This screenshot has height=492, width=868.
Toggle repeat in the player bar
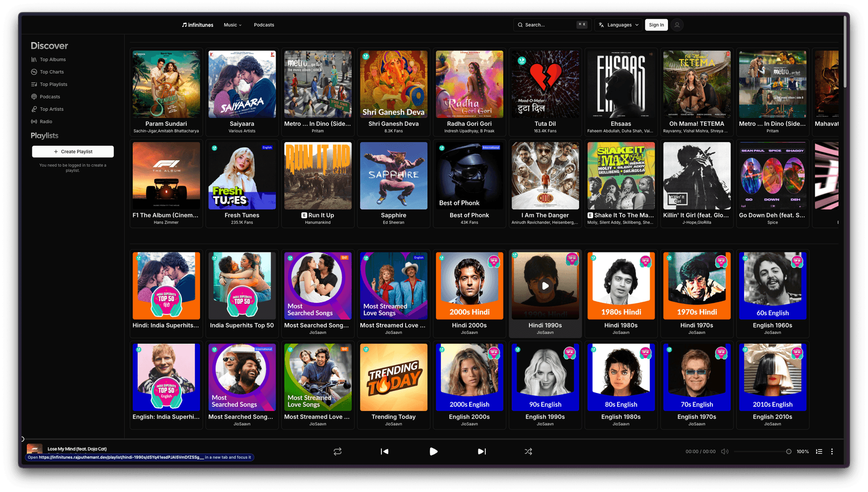pos(338,451)
